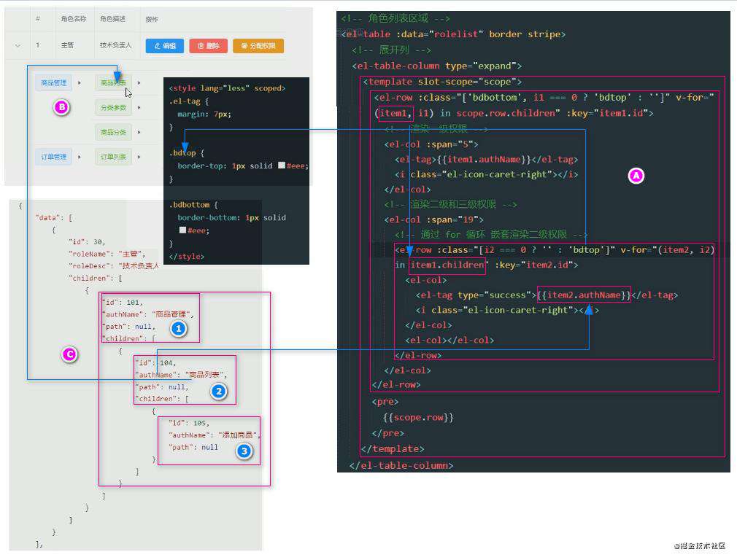Click the '"authName": "商品列表"' JSON line
Screen dimensions: 737x560
(x=181, y=375)
